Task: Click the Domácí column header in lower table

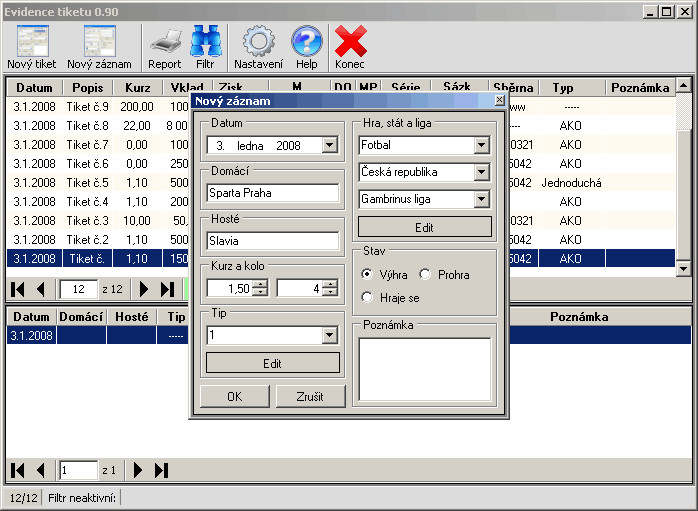Action: (x=81, y=316)
